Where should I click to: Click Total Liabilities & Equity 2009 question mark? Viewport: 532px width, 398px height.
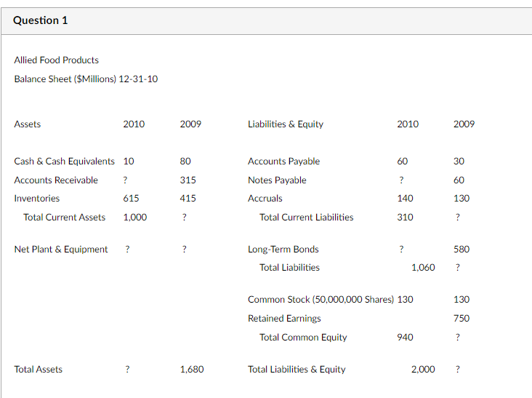[x=458, y=370]
